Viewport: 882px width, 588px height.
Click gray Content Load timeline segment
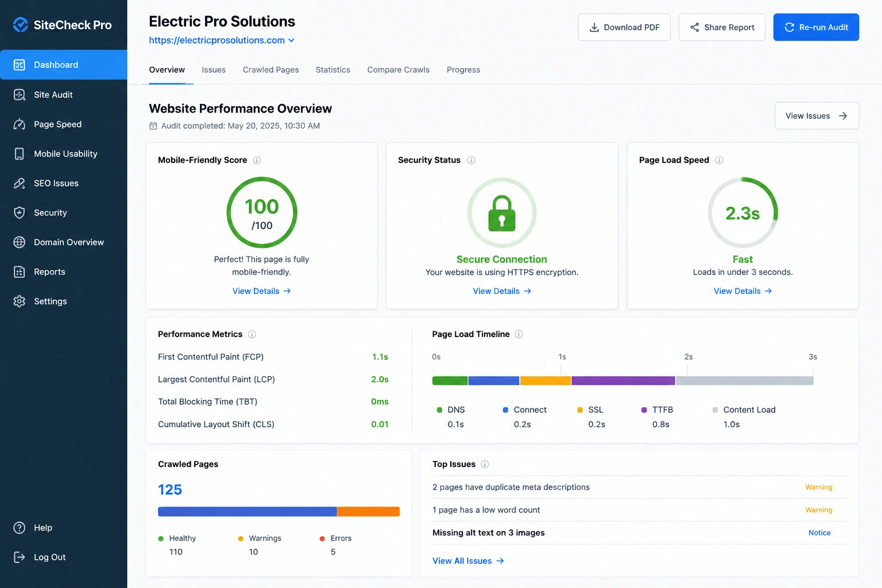point(745,381)
